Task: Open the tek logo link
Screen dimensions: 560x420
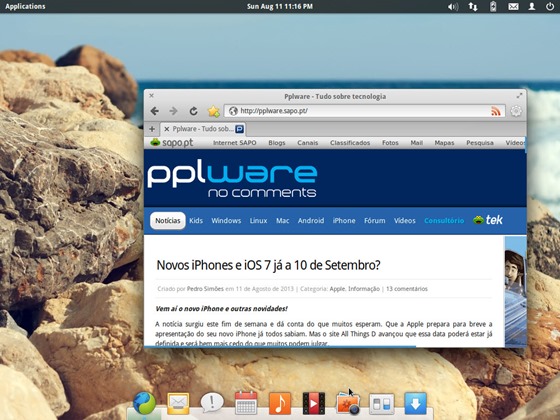Action: click(488, 220)
